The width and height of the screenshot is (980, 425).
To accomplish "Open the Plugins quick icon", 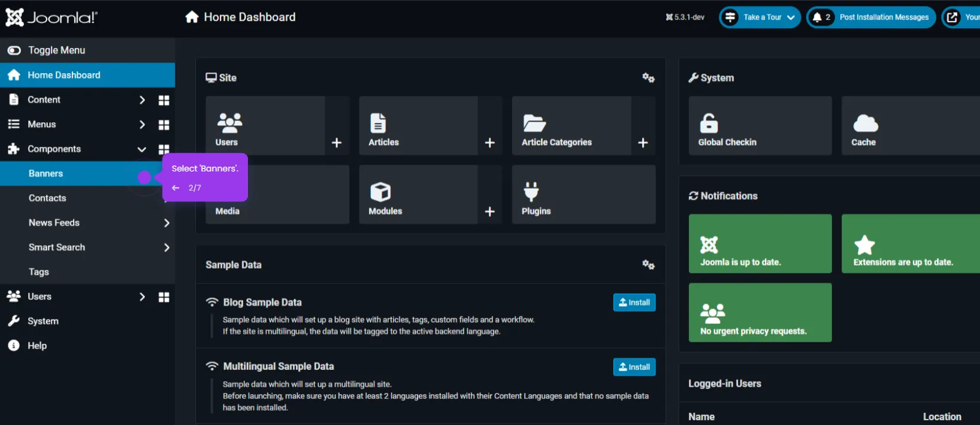I will (583, 195).
